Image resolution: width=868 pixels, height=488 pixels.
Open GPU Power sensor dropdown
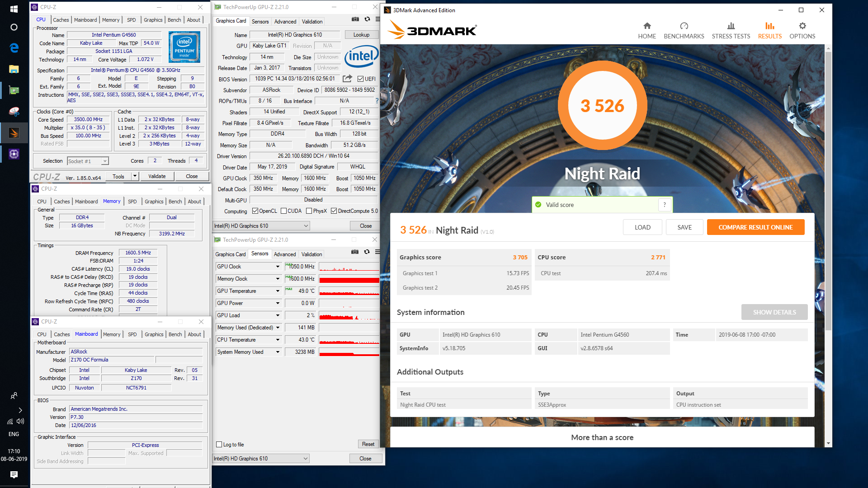pos(278,303)
